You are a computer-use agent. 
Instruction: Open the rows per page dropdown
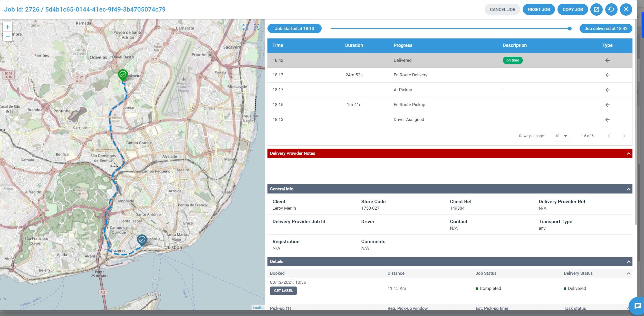tap(562, 136)
